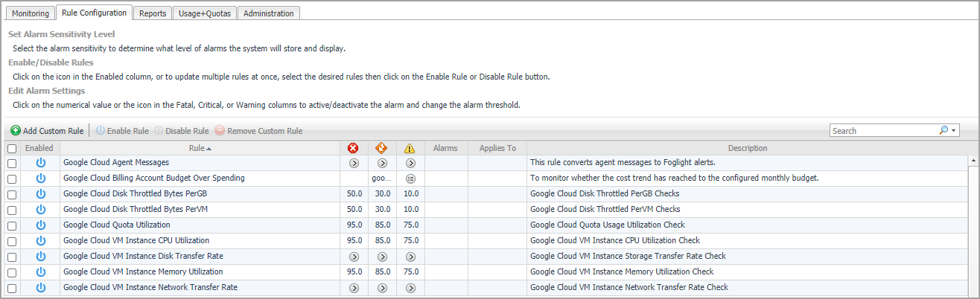The width and height of the screenshot is (980, 299).
Task: Open critical arrow icon for Disk Transfer Rate rule
Action: tap(382, 256)
